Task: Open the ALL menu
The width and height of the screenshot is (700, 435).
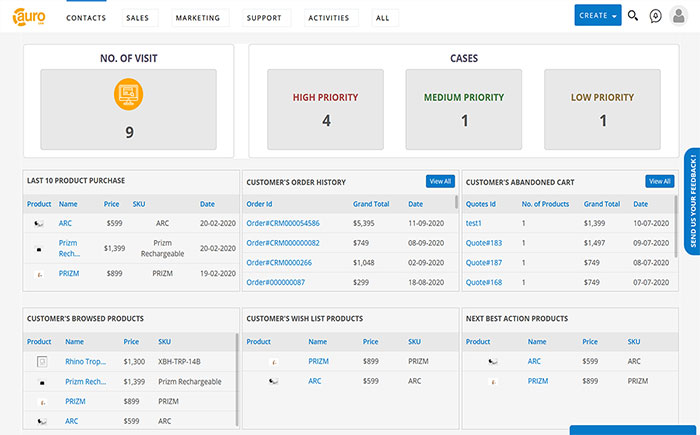Action: pyautogui.click(x=385, y=18)
